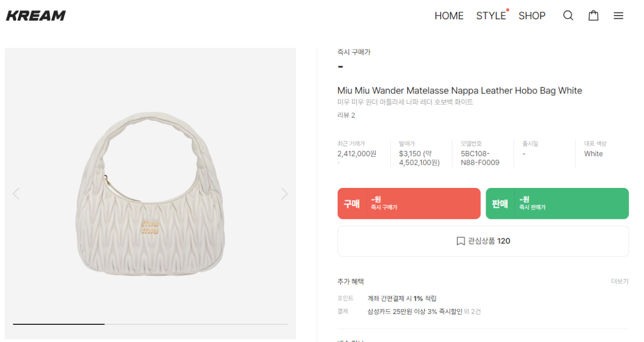Open the 리뷰 2 reviews link
644x342 pixels.
pos(346,115)
